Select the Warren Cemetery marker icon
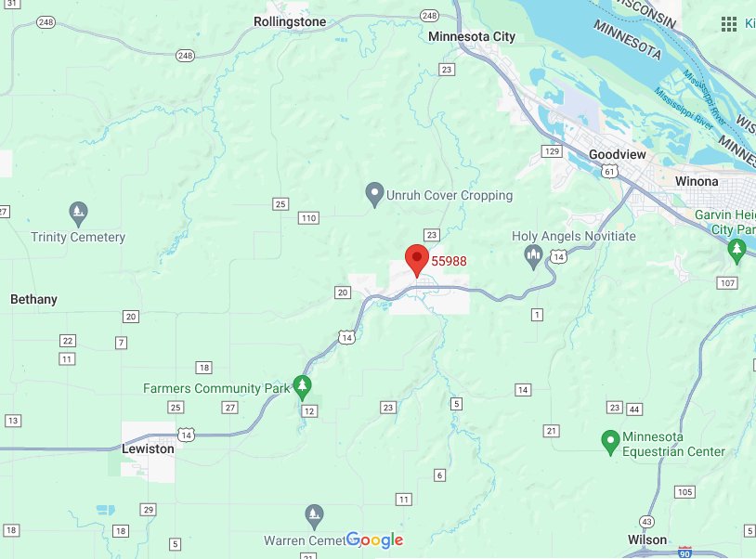 pyautogui.click(x=314, y=517)
